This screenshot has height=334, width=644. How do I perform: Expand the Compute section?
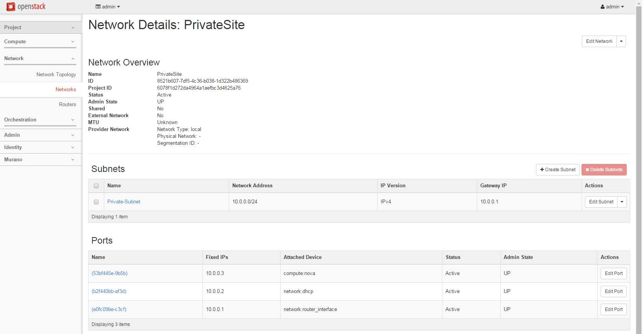click(x=73, y=42)
